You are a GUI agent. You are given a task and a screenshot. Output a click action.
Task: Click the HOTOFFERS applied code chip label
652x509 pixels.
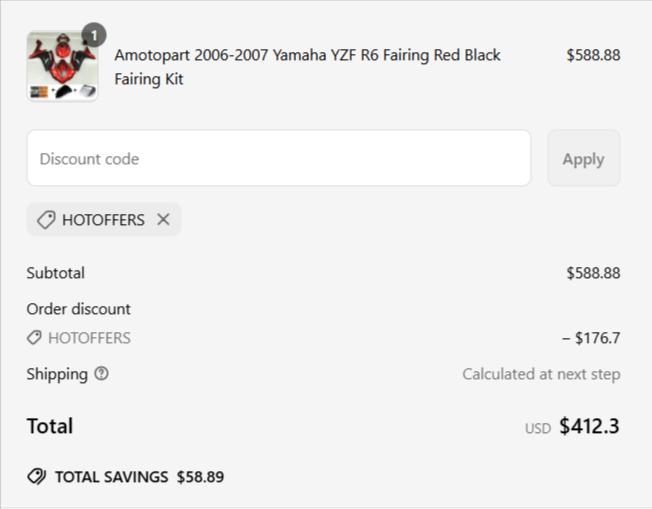tap(103, 220)
